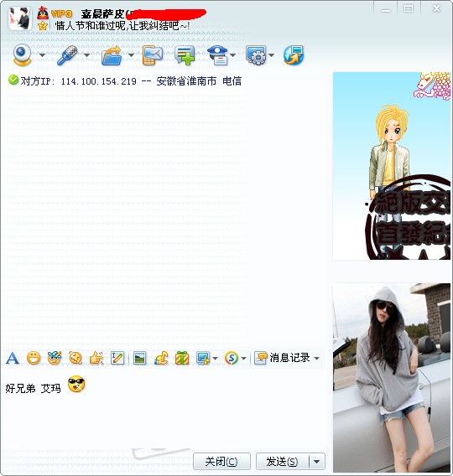Send a gift with the gift box icon
The width and height of the screenshot is (453, 476).
click(x=182, y=358)
